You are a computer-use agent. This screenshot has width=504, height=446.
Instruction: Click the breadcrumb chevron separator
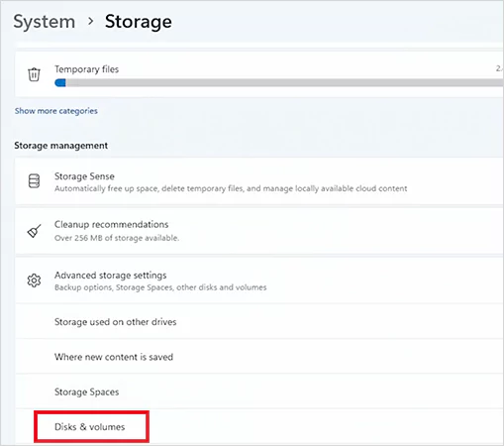coord(90,22)
